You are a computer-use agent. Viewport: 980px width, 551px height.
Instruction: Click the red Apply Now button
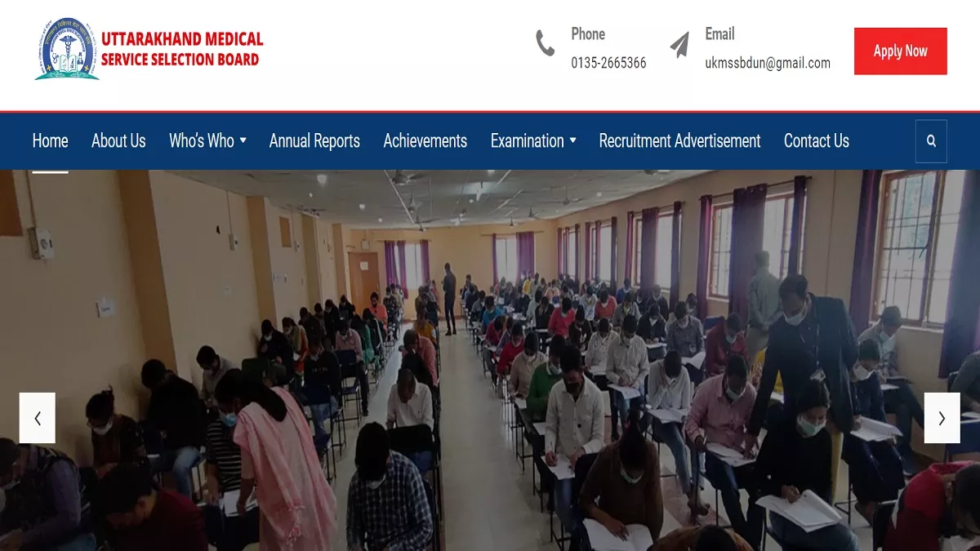pos(901,51)
